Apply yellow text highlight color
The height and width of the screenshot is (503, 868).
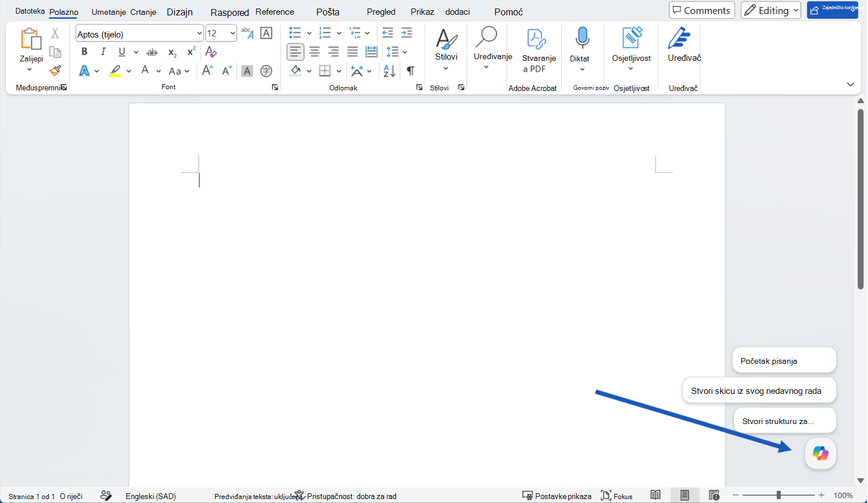point(115,70)
